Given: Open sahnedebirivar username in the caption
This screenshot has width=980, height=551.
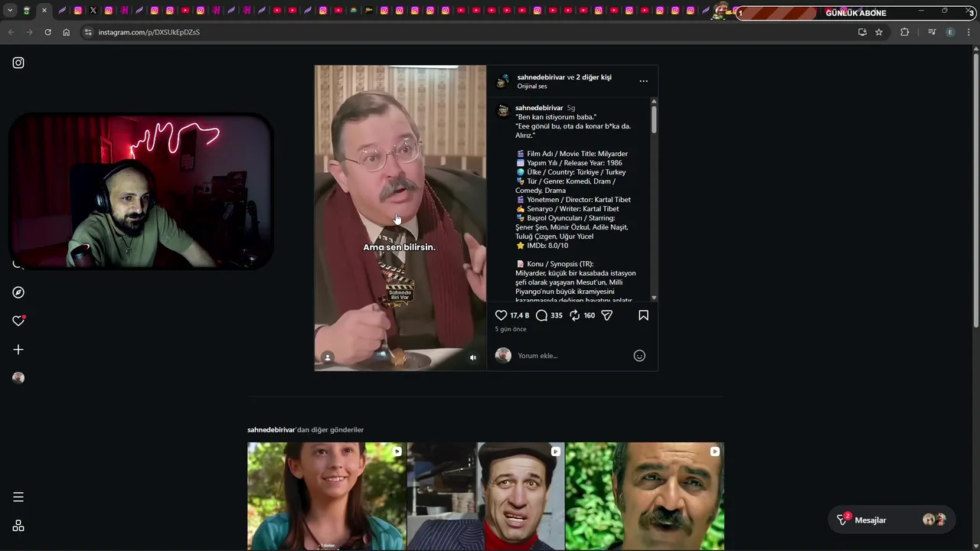Looking at the screenshot, I should pos(539,108).
